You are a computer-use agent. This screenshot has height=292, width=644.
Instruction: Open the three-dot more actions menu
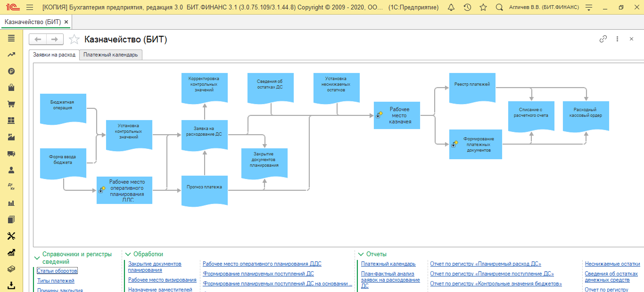[x=617, y=39]
